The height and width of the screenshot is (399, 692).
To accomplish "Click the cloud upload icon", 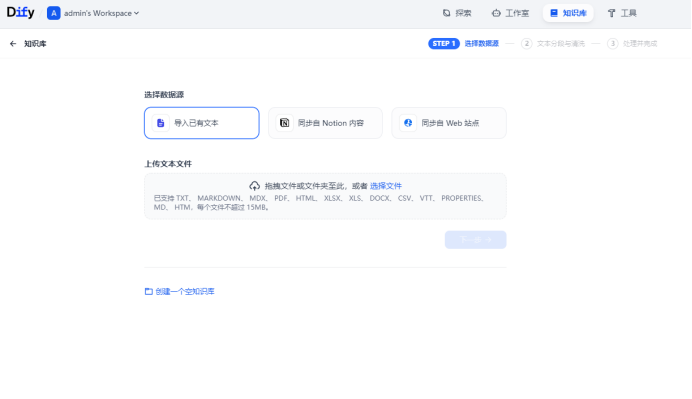I will pyautogui.click(x=255, y=186).
